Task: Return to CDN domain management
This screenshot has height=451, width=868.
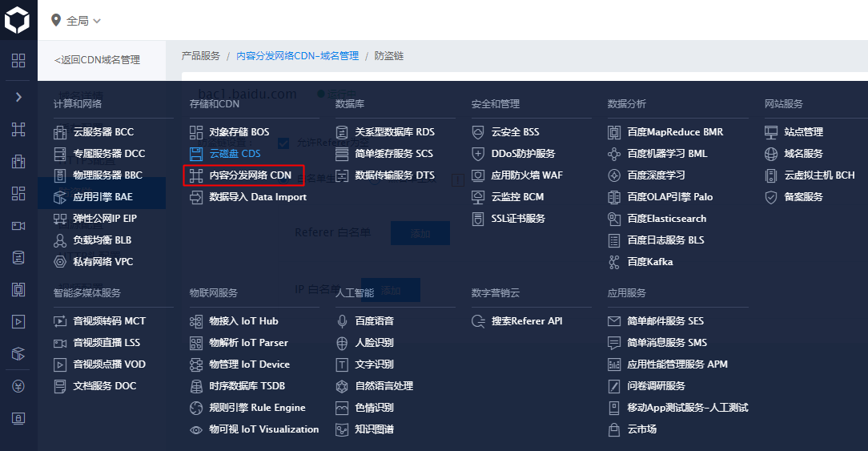Action: pos(98,60)
